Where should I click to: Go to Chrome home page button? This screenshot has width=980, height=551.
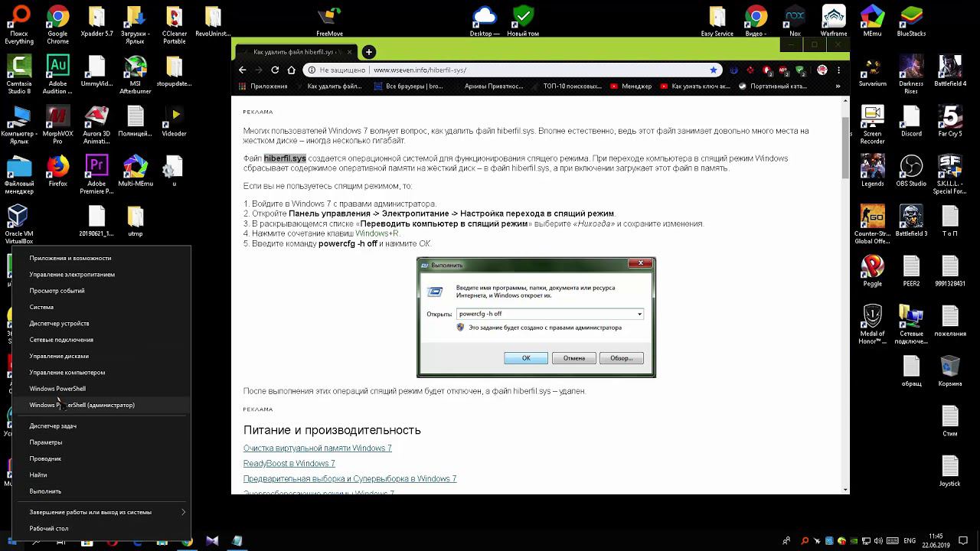[x=292, y=70]
